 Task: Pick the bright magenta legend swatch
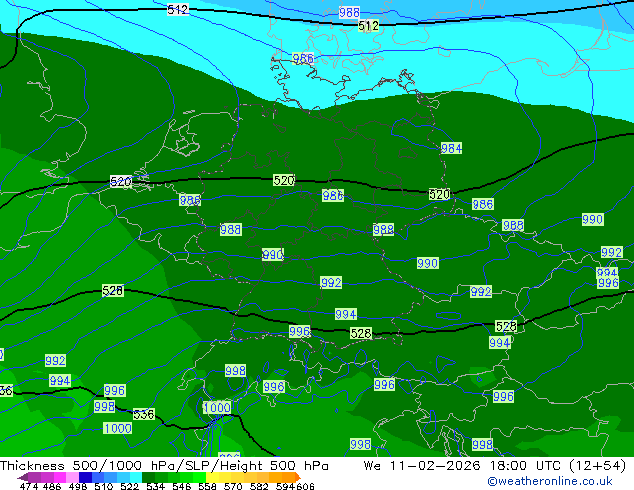pyautogui.click(x=60, y=477)
